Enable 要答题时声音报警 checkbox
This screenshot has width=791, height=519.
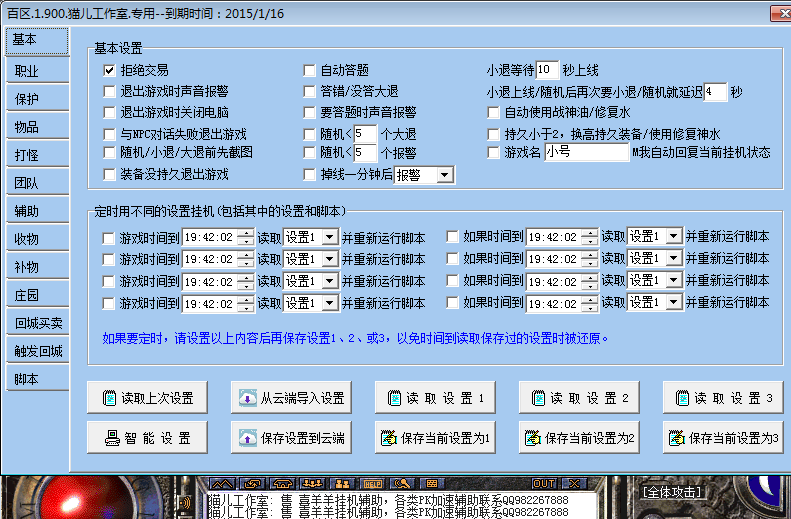point(309,112)
